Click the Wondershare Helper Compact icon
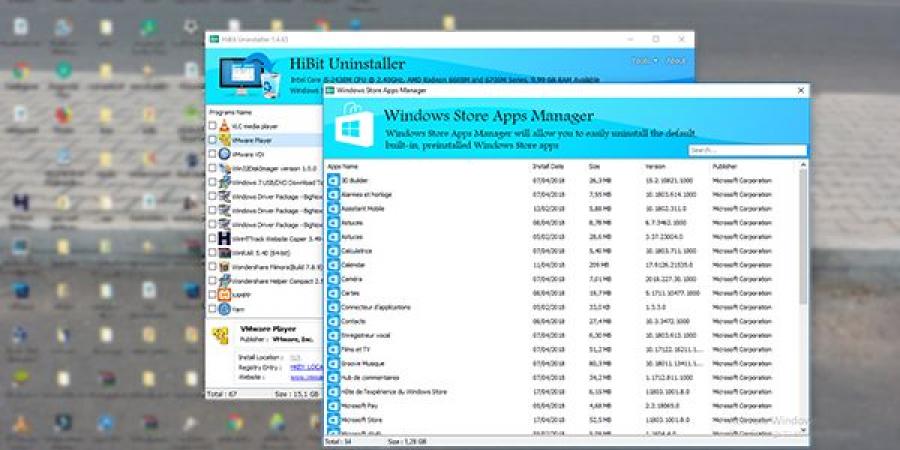 [224, 281]
